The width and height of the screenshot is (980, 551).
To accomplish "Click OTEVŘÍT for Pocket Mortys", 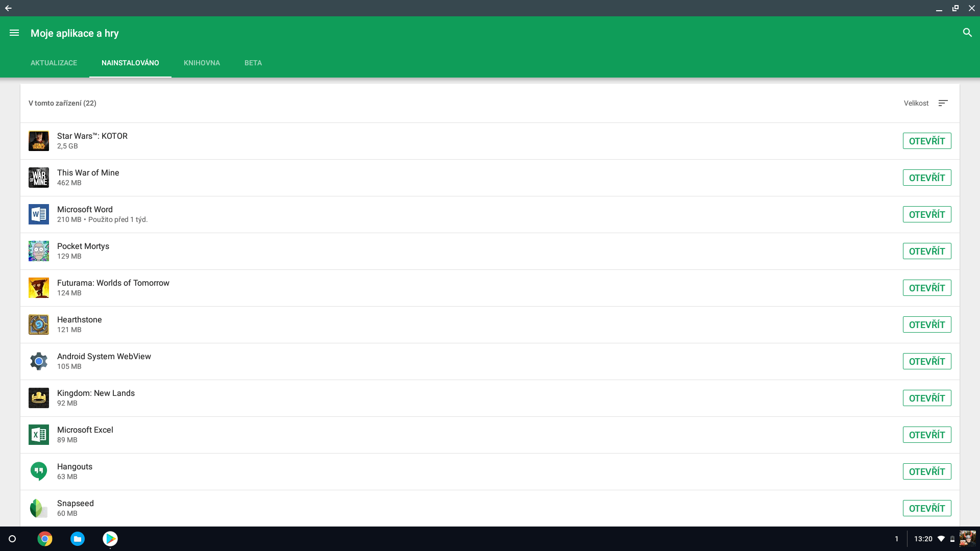I will (x=927, y=251).
